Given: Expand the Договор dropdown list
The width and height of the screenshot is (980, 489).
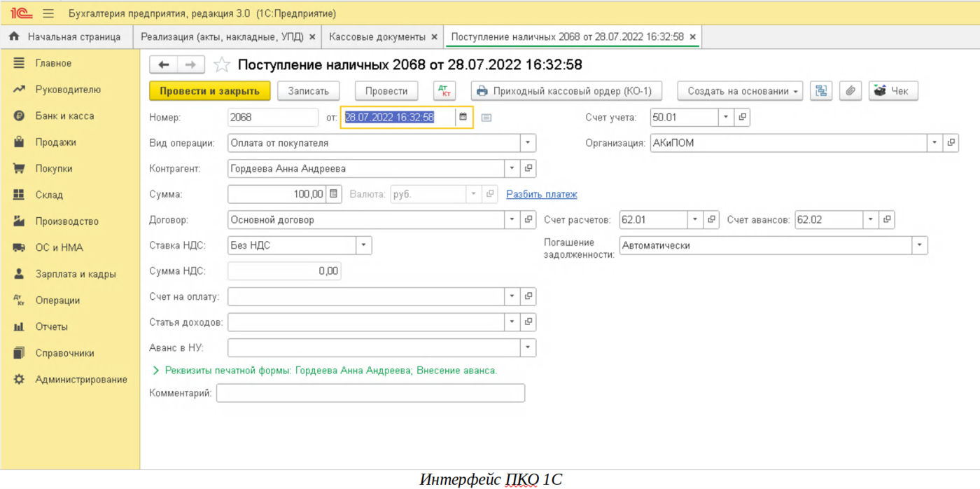Looking at the screenshot, I should [512, 220].
